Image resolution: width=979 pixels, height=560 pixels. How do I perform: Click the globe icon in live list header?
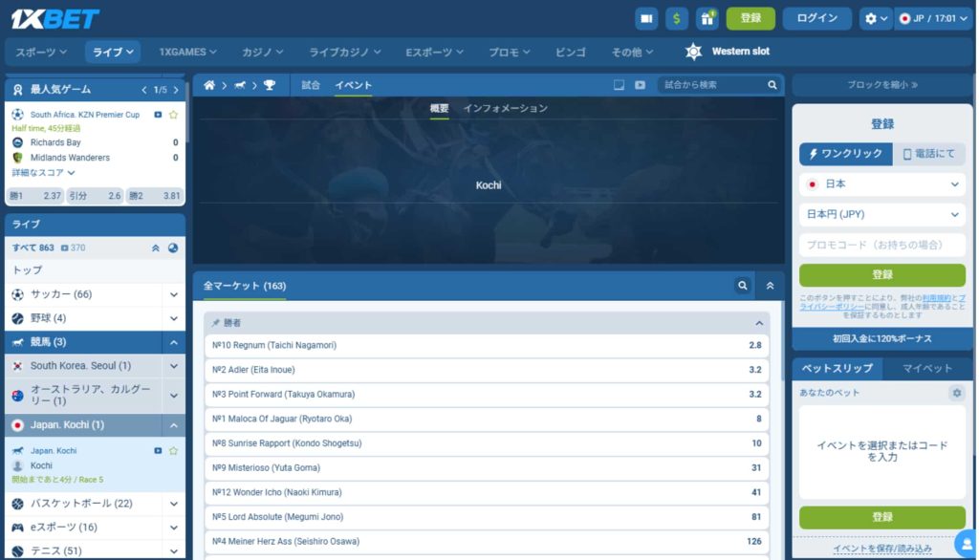pos(173,248)
